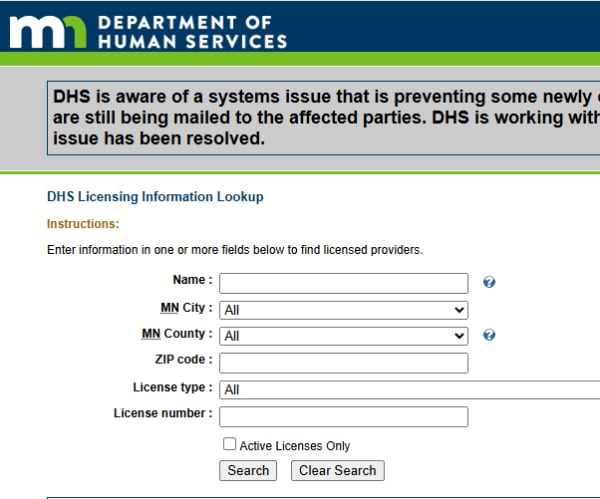Screen dimensions: 600x499
Task: Click the MN City field label
Action: coord(186,308)
